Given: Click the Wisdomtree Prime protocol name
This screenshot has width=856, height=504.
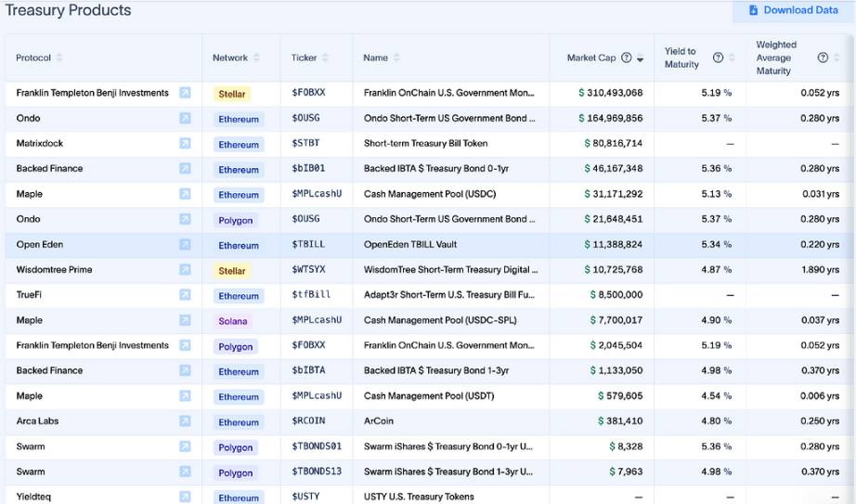Looking at the screenshot, I should [54, 269].
